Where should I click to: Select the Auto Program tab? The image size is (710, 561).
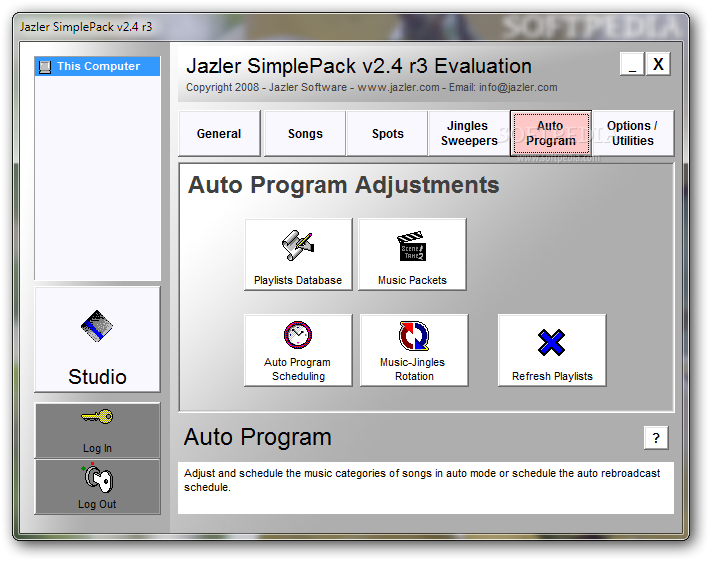551,134
